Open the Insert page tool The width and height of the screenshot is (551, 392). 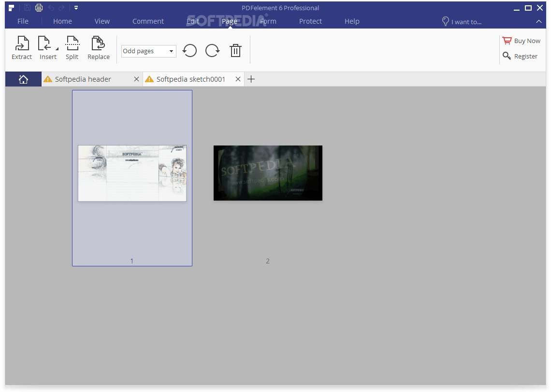(47, 48)
